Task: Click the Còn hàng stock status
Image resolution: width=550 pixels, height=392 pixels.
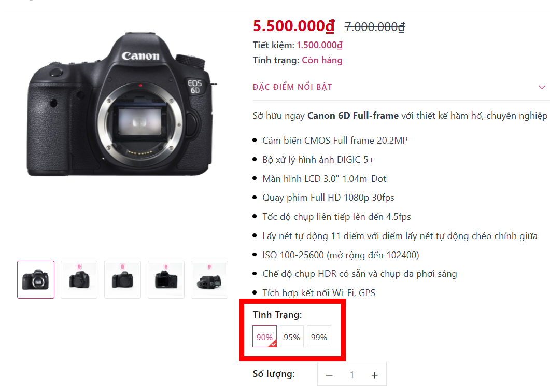Action: (322, 60)
